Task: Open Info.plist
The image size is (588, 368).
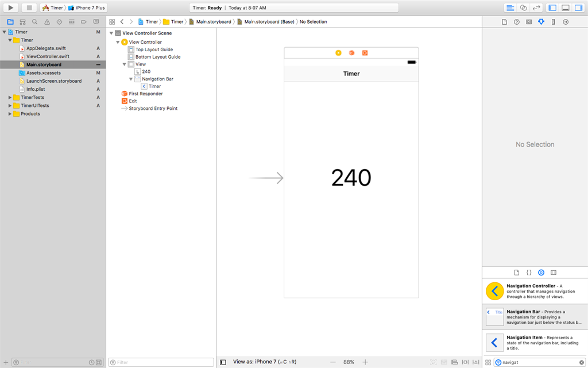Action: [36, 89]
